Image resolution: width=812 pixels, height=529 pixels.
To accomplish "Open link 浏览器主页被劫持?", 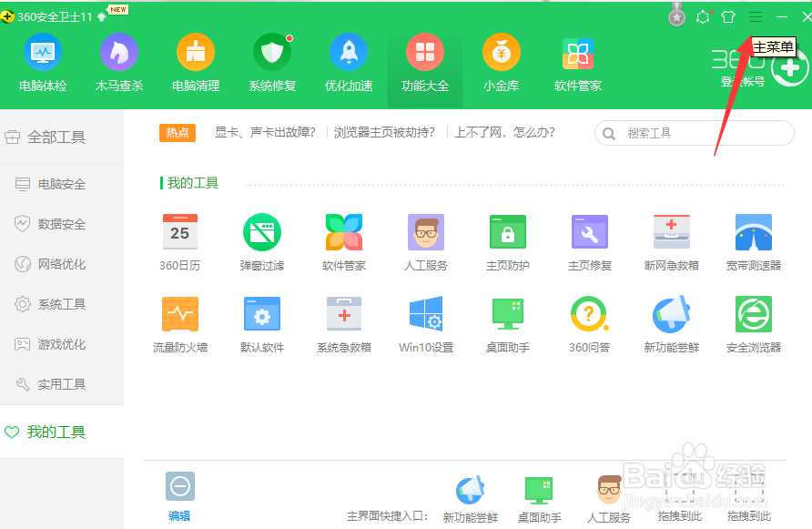I will point(384,133).
